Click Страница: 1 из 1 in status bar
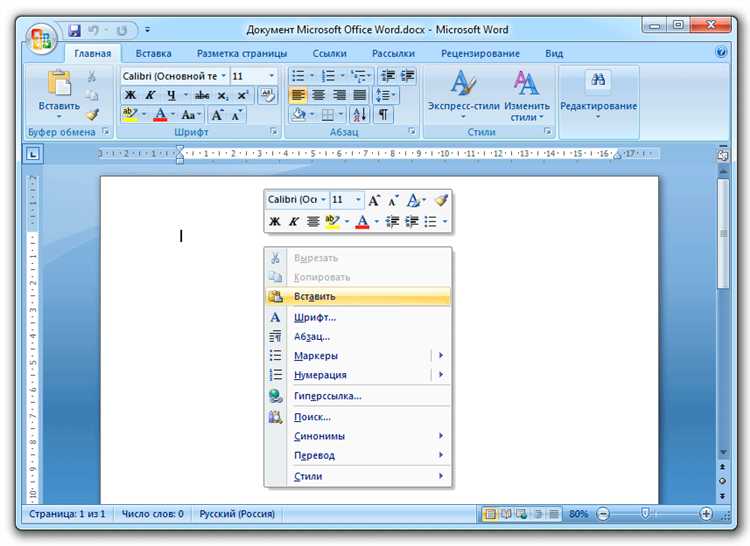 tap(67, 514)
